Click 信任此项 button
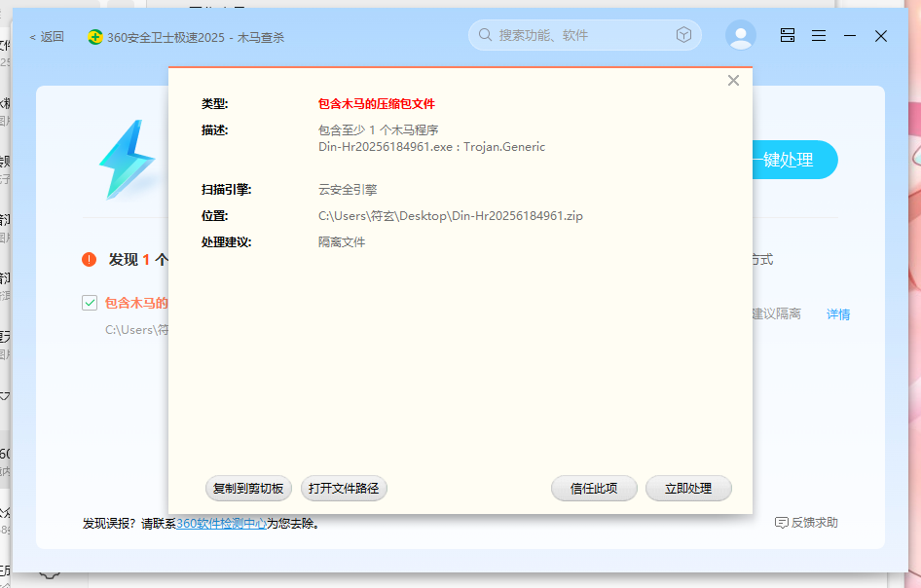 tap(594, 488)
